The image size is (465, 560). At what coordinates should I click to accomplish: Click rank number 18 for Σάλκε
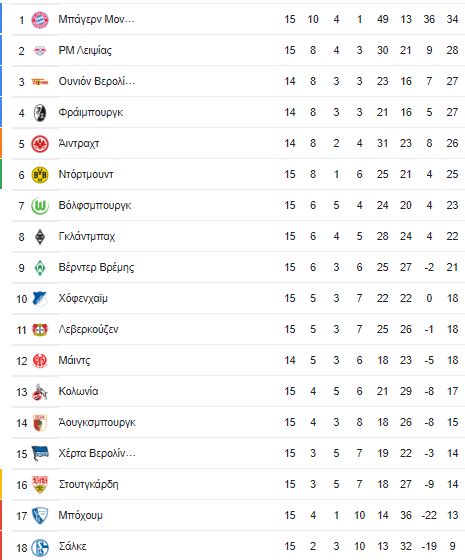tap(21, 548)
